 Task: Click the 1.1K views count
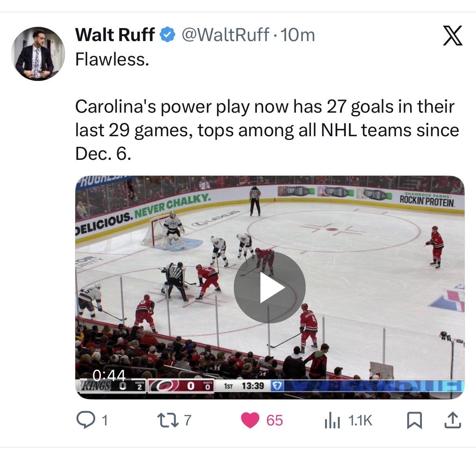pyautogui.click(x=360, y=420)
